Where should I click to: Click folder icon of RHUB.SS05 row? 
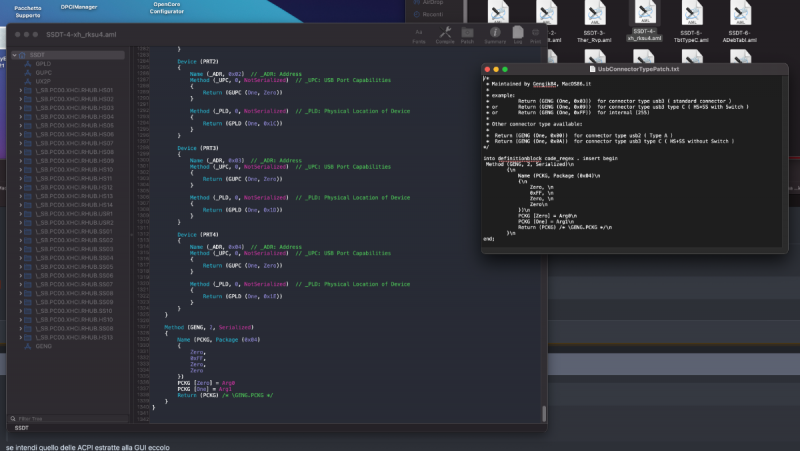pos(28,267)
